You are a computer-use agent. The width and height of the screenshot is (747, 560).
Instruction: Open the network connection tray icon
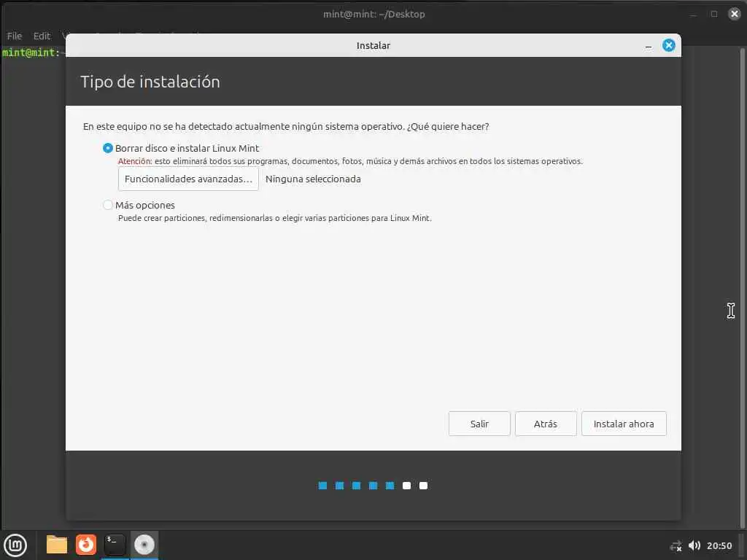point(676,545)
